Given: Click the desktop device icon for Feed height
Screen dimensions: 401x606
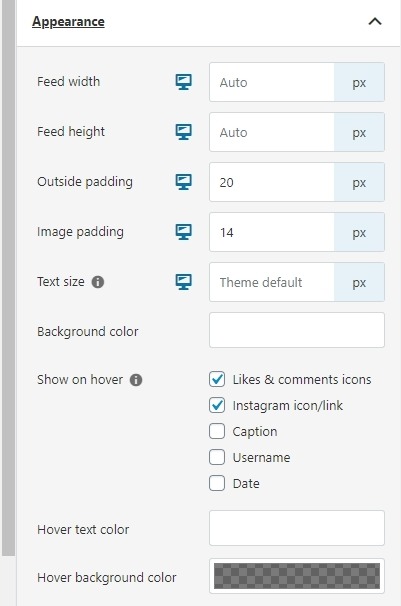Looking at the screenshot, I should [x=184, y=132].
